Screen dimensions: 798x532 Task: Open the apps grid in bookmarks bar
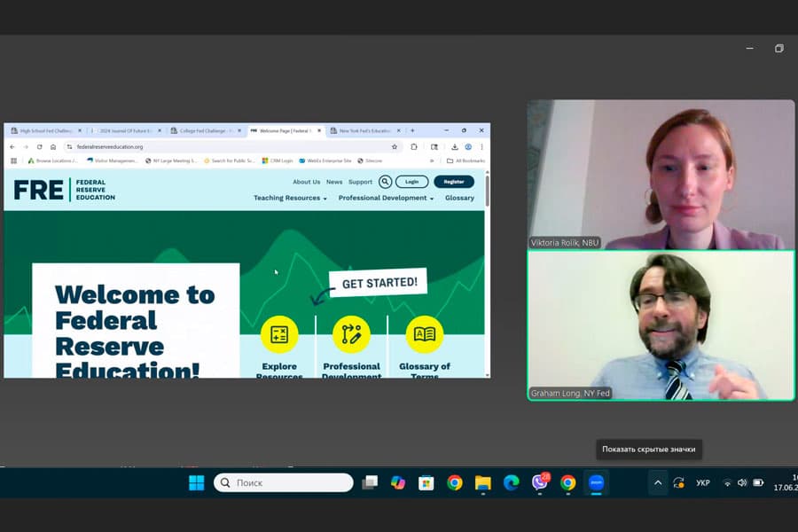click(x=13, y=160)
